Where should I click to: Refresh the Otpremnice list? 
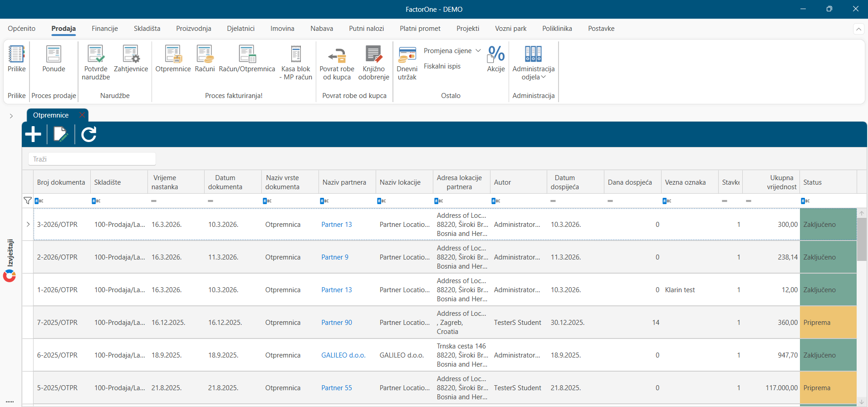tap(89, 134)
